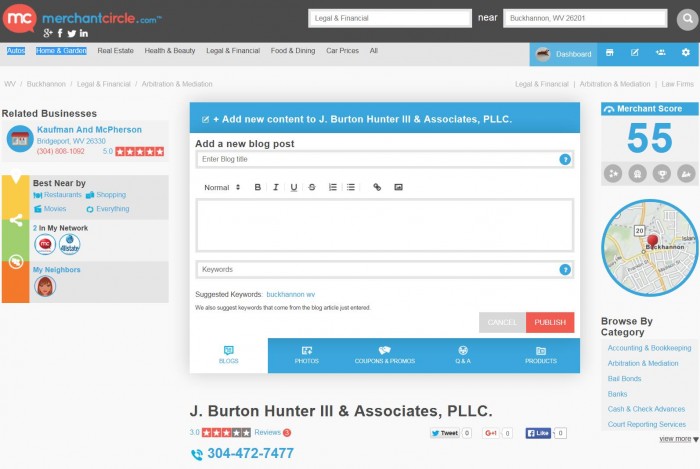Screen dimensions: 700x469
Task: Open the settings gear icon
Action: [x=686, y=53]
